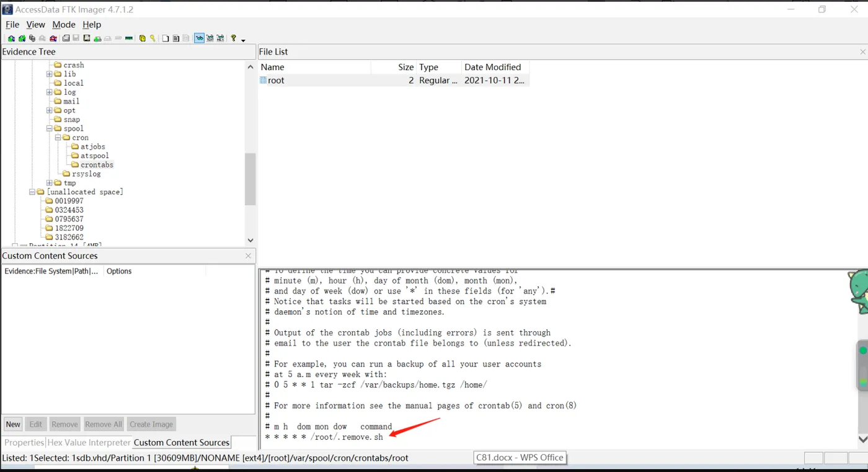Click the Export Disk Image icon
The height and width of the screenshot is (472, 868).
(x=76, y=38)
